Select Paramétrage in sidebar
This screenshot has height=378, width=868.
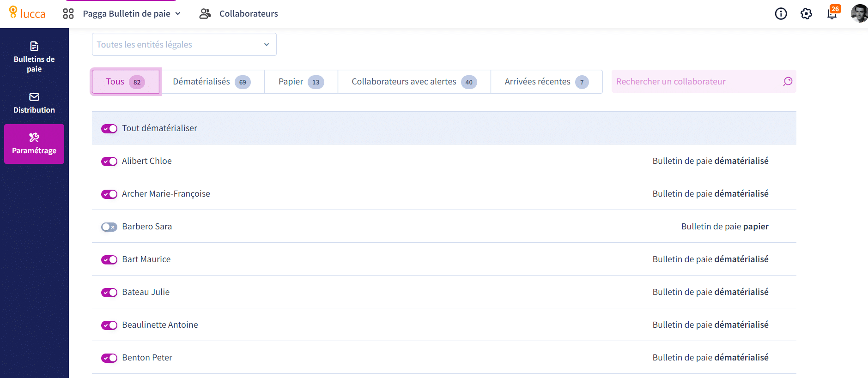coord(34,144)
